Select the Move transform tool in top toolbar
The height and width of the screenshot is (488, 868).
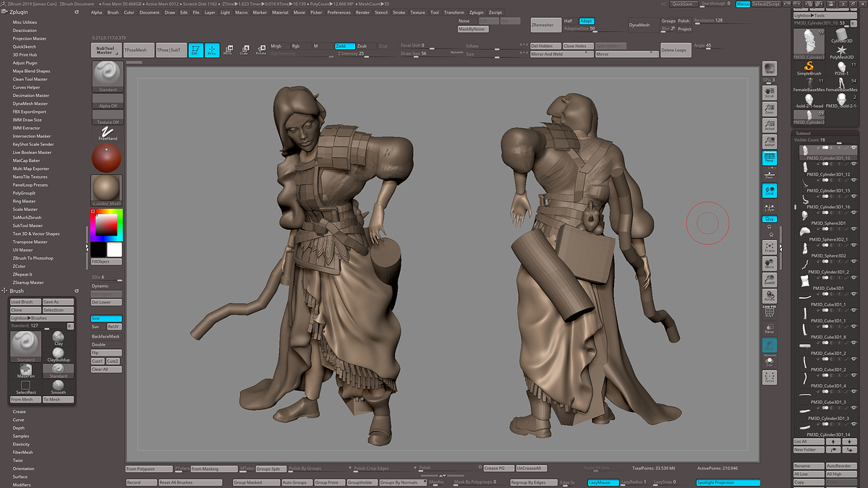tap(228, 50)
